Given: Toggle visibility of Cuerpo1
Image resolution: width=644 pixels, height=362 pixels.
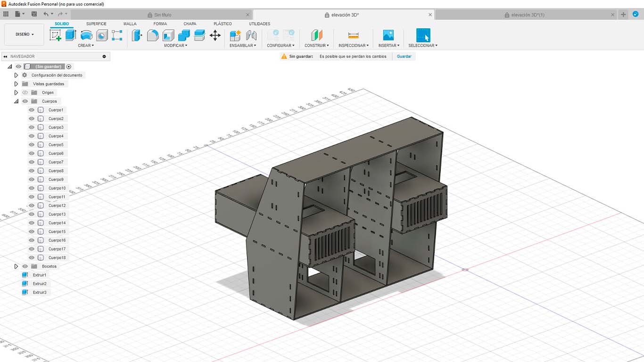Looking at the screenshot, I should [32, 110].
